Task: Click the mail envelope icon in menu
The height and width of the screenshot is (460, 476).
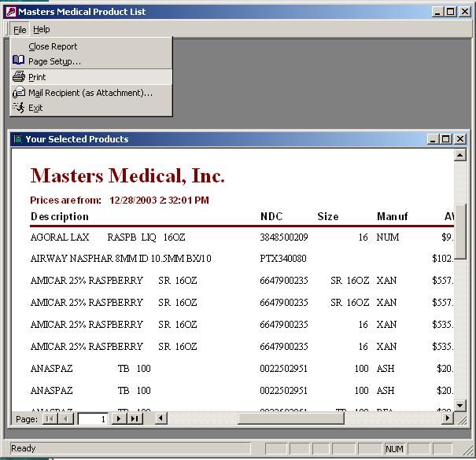Action: [19, 92]
